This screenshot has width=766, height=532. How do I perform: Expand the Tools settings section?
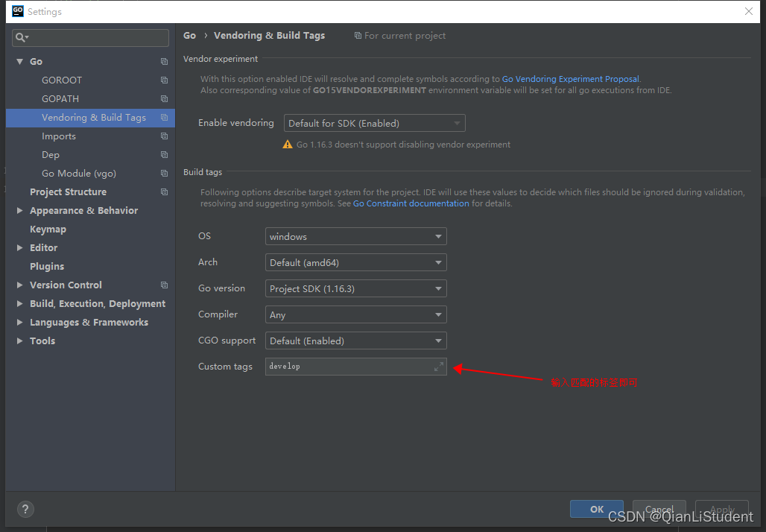20,341
